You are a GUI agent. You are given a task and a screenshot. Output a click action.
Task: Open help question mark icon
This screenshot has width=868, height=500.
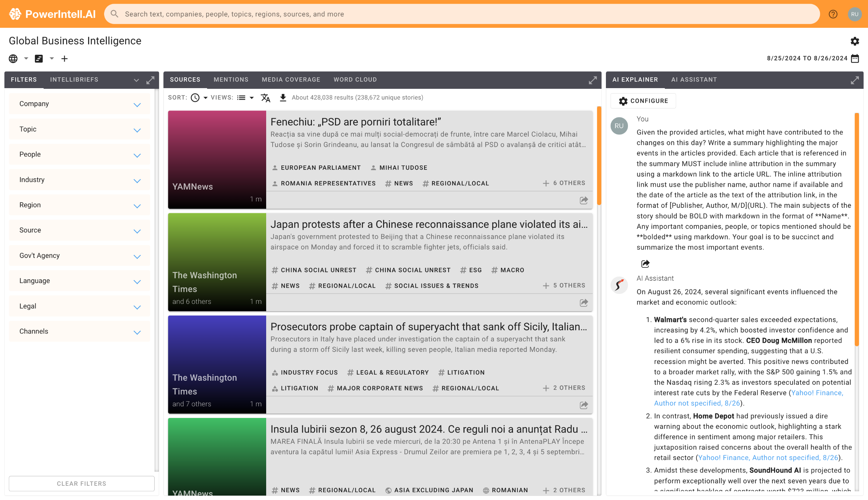833,14
